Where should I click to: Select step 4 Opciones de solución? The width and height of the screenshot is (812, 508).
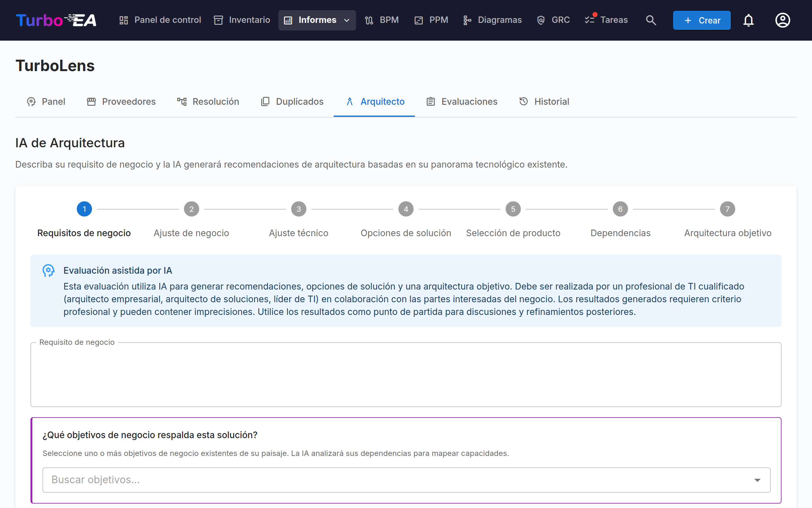[x=406, y=219]
